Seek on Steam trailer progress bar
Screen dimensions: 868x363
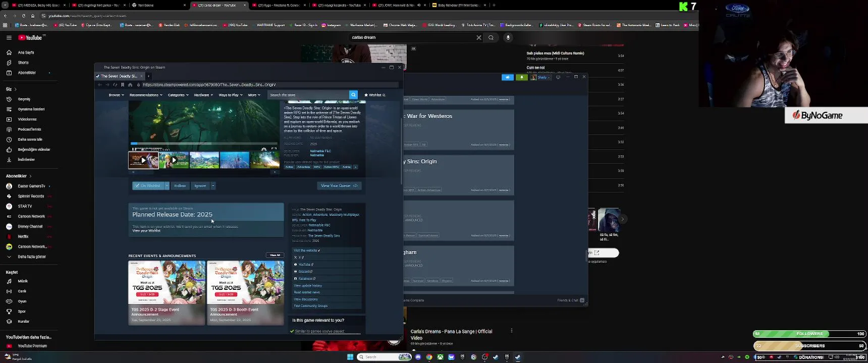point(204,144)
